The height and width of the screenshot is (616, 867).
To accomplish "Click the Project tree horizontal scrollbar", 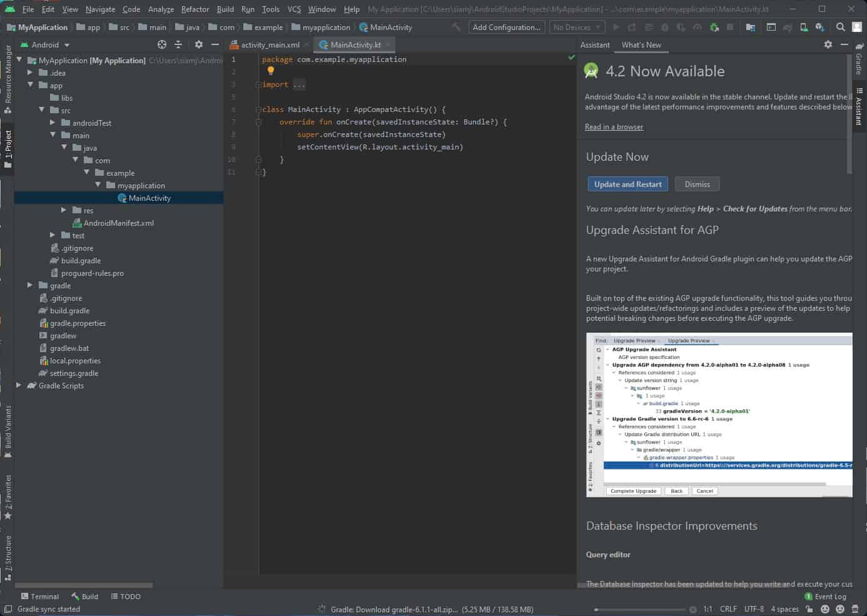I will point(83,585).
